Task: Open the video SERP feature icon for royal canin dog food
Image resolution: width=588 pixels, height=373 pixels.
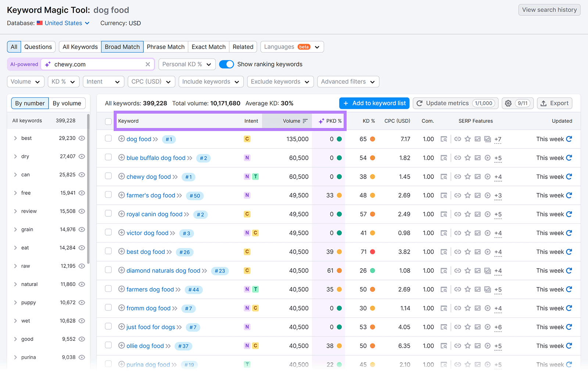Action: (487, 214)
